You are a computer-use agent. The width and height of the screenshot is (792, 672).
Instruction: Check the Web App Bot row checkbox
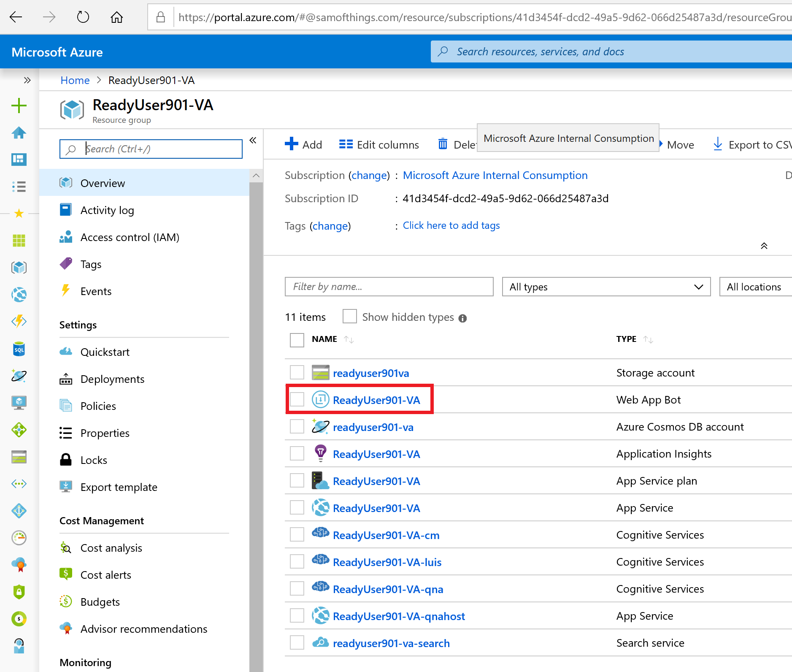pyautogui.click(x=297, y=399)
